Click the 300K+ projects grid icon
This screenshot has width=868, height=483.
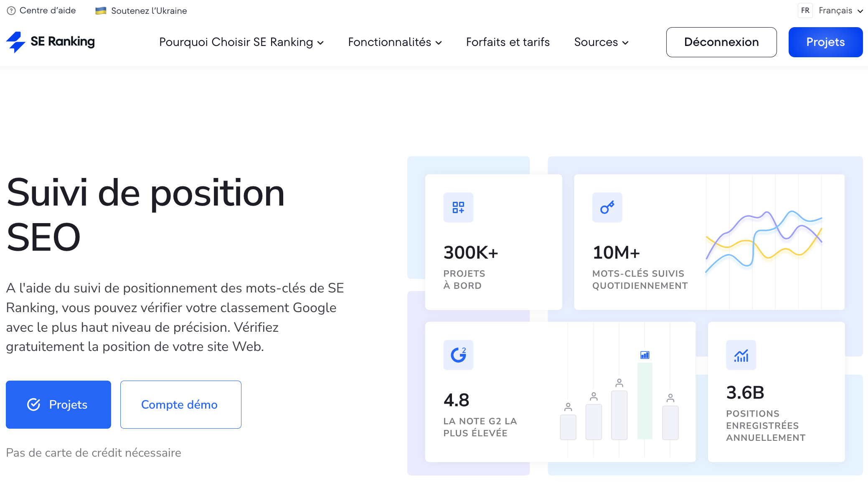click(458, 208)
